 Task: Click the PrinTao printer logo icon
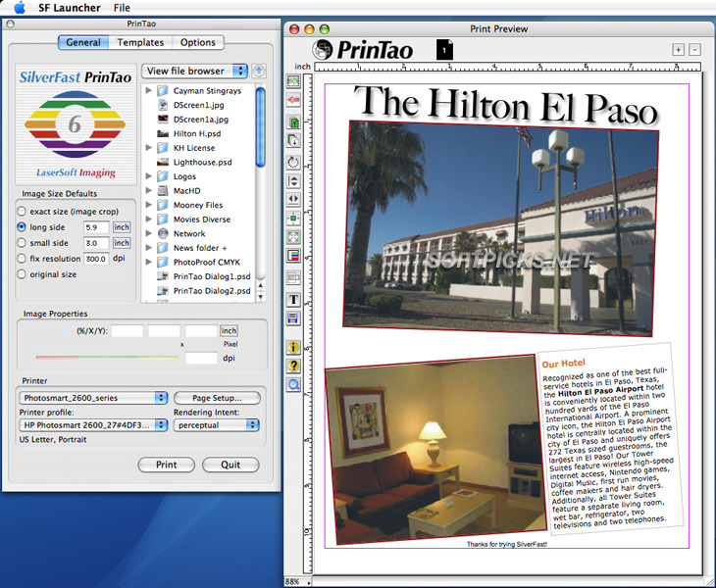[x=323, y=49]
